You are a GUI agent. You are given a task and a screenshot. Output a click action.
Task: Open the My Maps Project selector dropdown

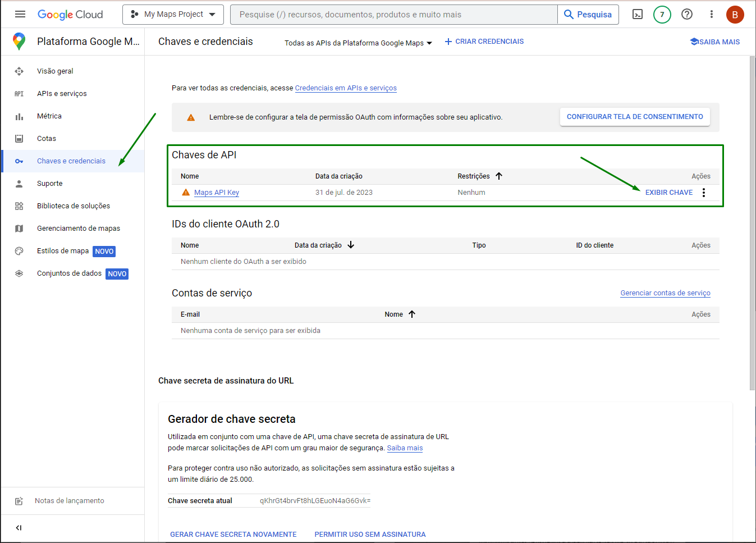tap(173, 15)
